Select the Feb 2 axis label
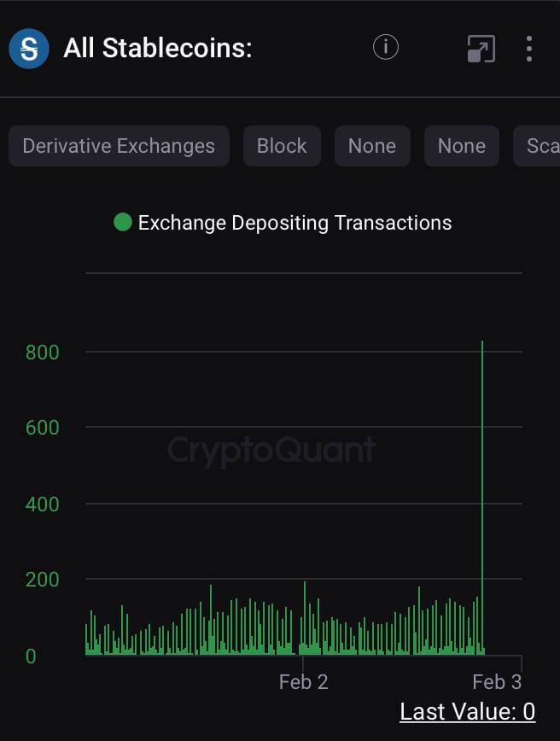Screen dimensions: 560x741 pyautogui.click(x=302, y=681)
